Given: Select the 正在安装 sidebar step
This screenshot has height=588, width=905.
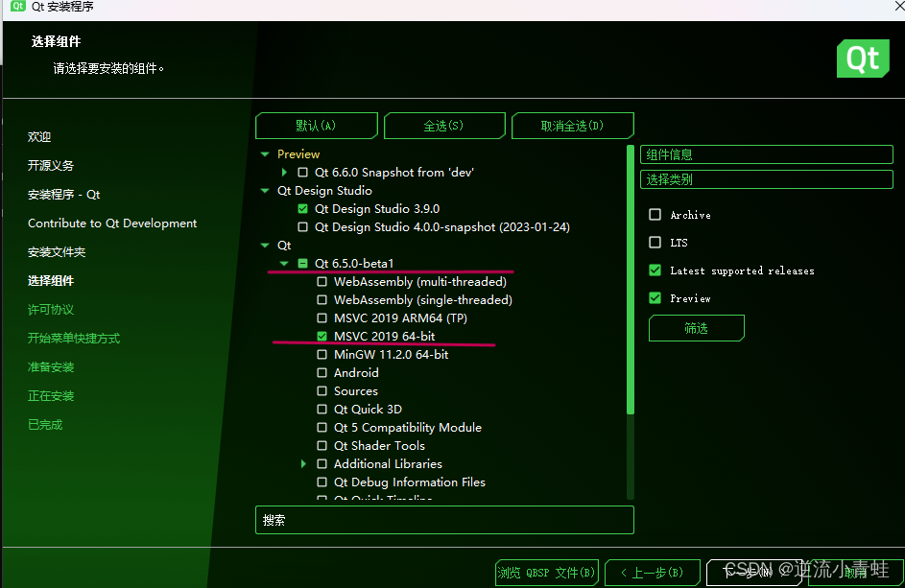Looking at the screenshot, I should pyautogui.click(x=51, y=396).
